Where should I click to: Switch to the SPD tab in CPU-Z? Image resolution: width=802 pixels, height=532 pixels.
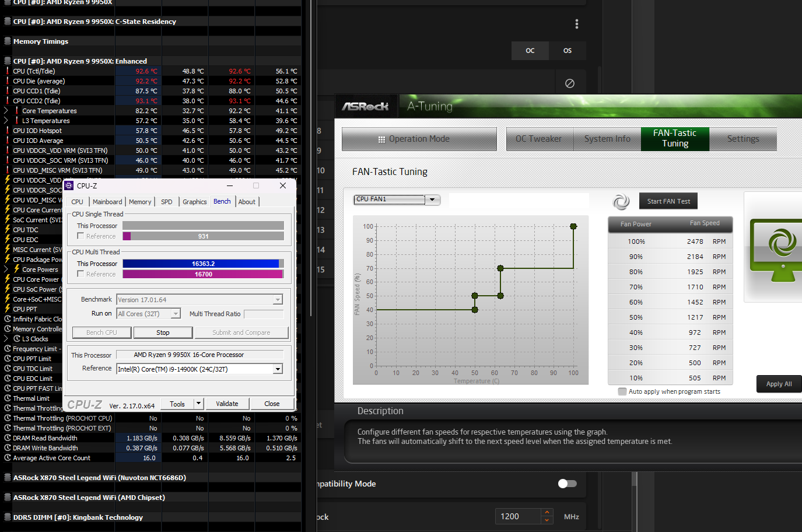(167, 202)
